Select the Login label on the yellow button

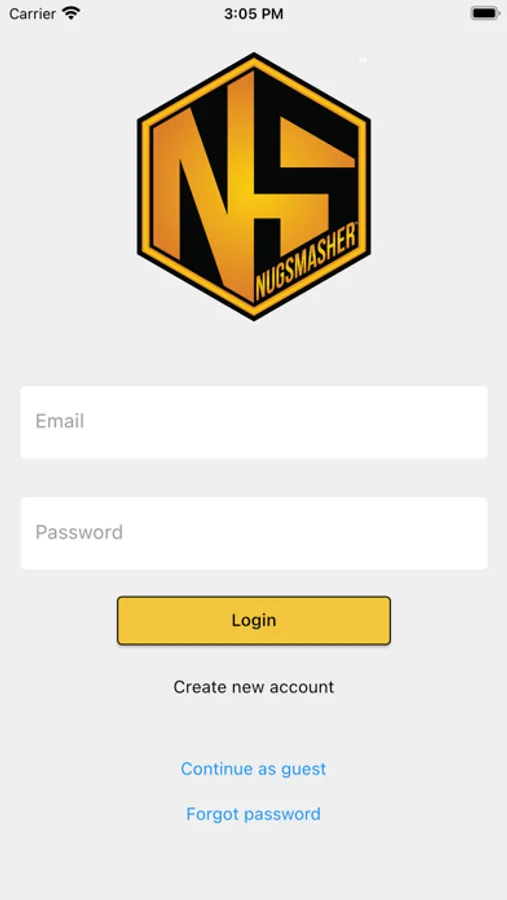(x=254, y=620)
